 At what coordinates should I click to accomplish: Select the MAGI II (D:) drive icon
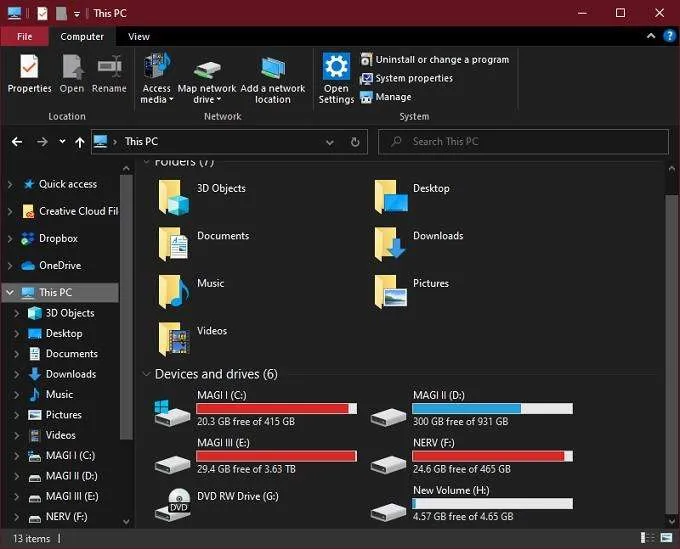point(388,416)
